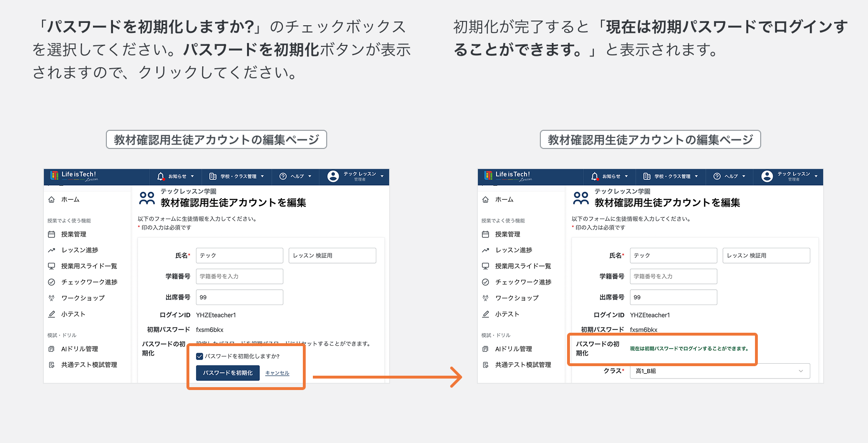Expand 学校・クラス管理 dropdown arrow in right screenshot

tap(696, 177)
